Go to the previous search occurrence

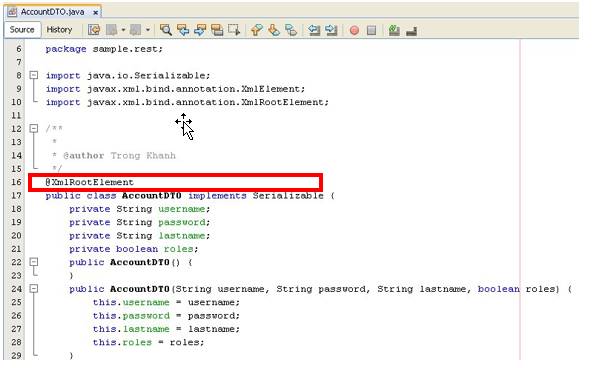click(183, 30)
